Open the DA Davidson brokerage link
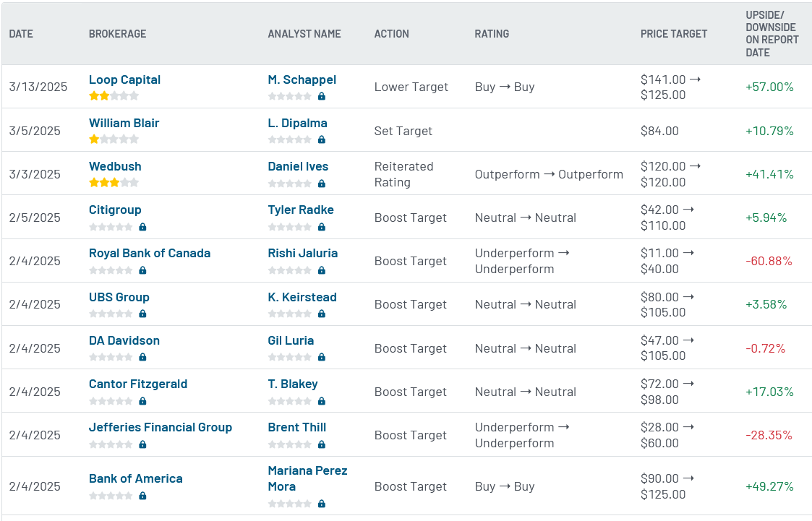Viewport: 812px width, 521px height. [124, 341]
